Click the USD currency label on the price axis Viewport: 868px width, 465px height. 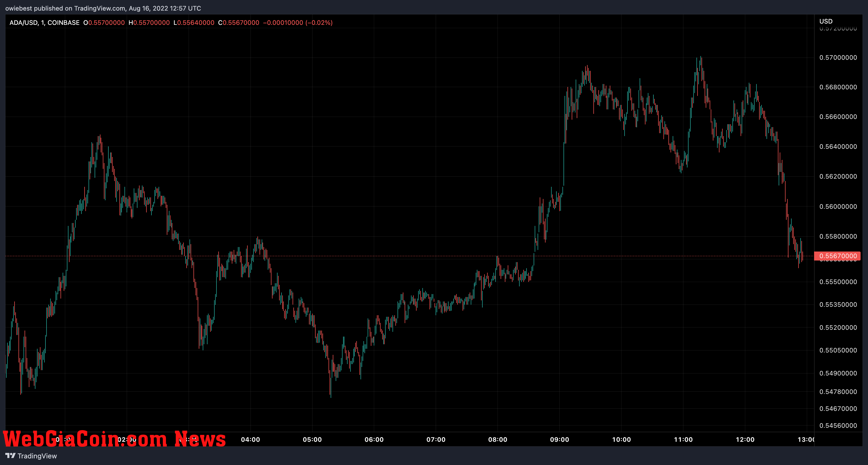826,21
